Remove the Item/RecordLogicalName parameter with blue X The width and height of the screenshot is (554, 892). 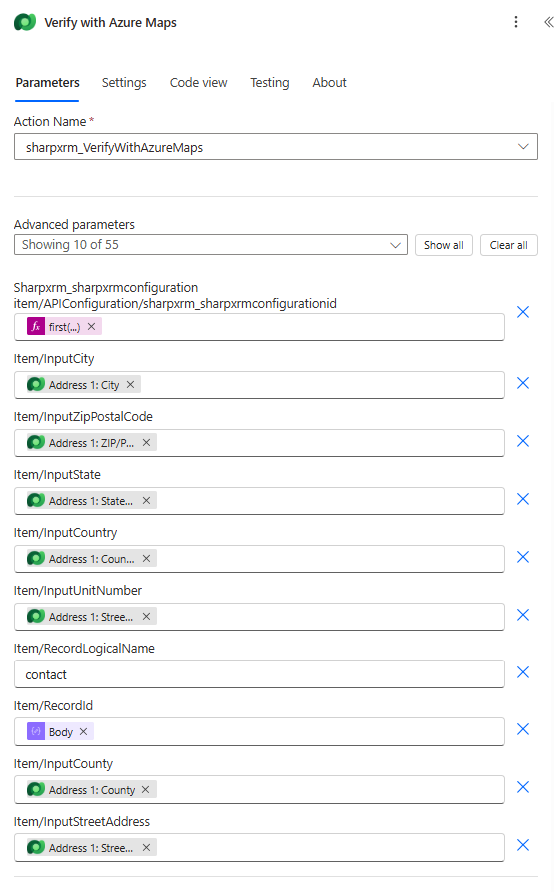click(x=523, y=672)
